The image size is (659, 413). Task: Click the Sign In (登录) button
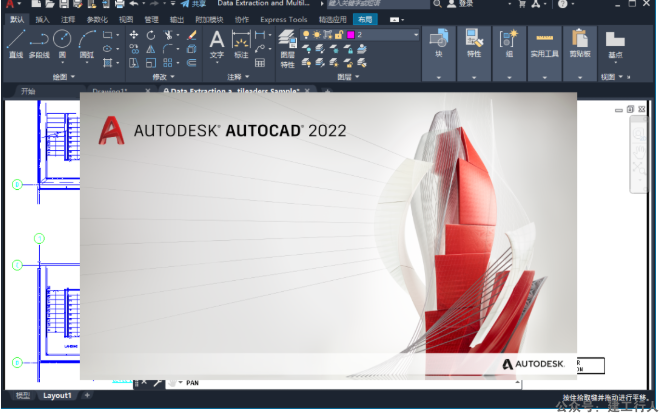(x=461, y=4)
